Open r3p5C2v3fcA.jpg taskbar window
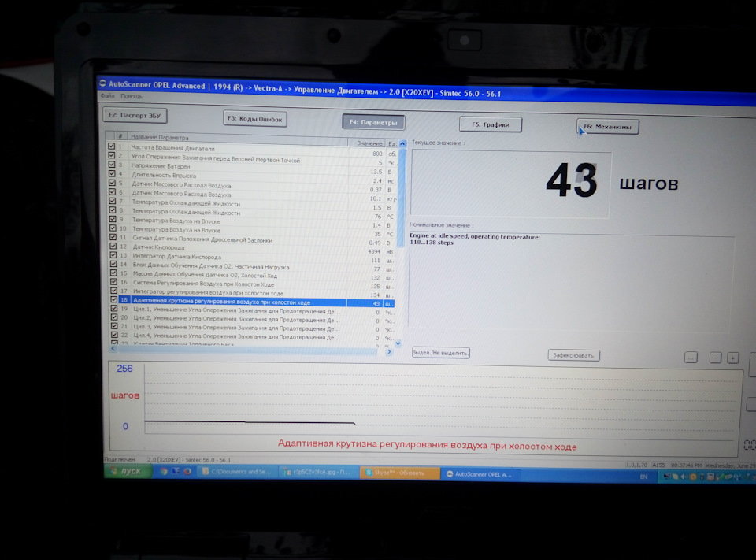 pos(319,473)
